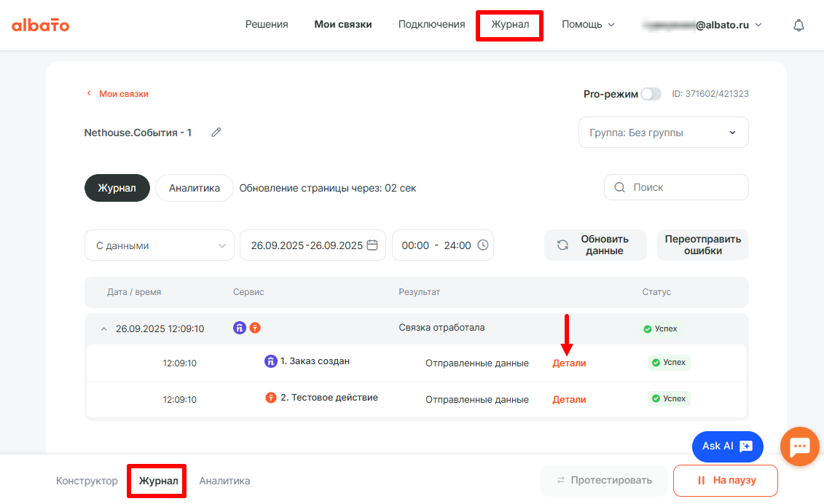
Task: Open the orange chat support bubble
Action: coord(799,446)
